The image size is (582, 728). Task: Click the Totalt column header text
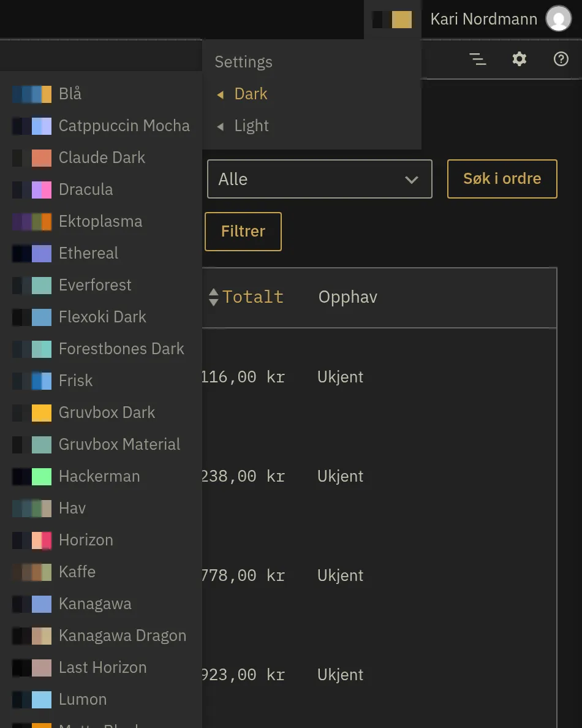253,297
